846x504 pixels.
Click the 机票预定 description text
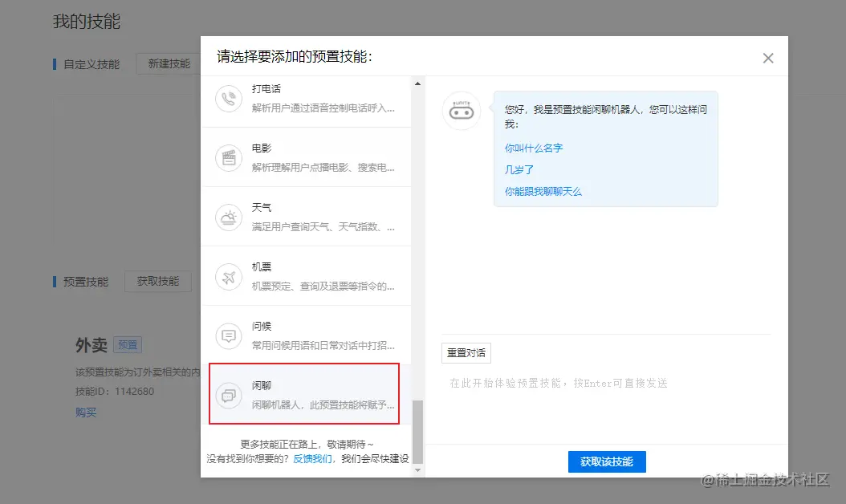pos(323,286)
